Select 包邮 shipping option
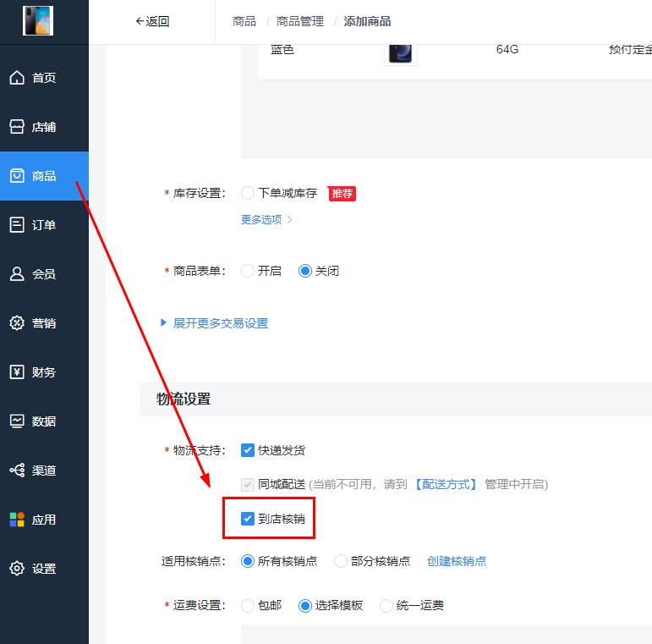 point(248,605)
